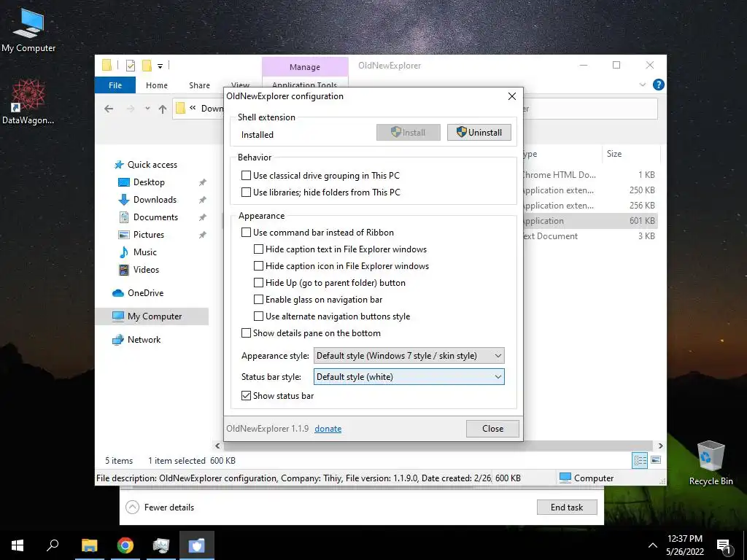Collapse Task Manager with Fewer details
The image size is (747, 560).
160,507
